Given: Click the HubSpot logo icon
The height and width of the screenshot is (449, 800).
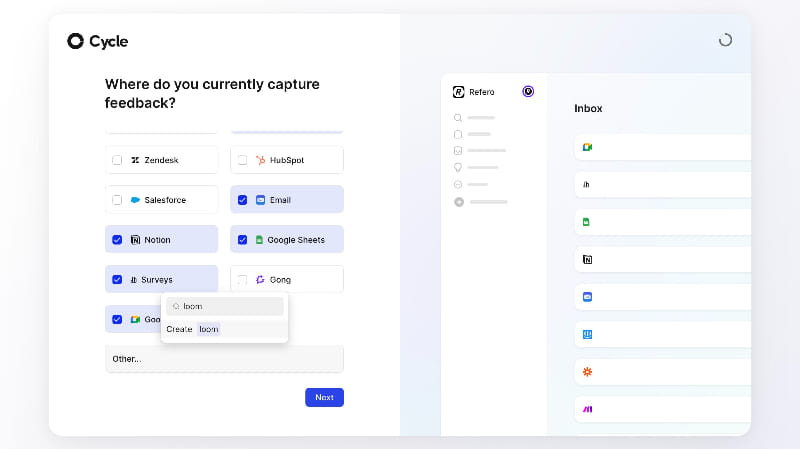Looking at the screenshot, I should click(x=260, y=160).
